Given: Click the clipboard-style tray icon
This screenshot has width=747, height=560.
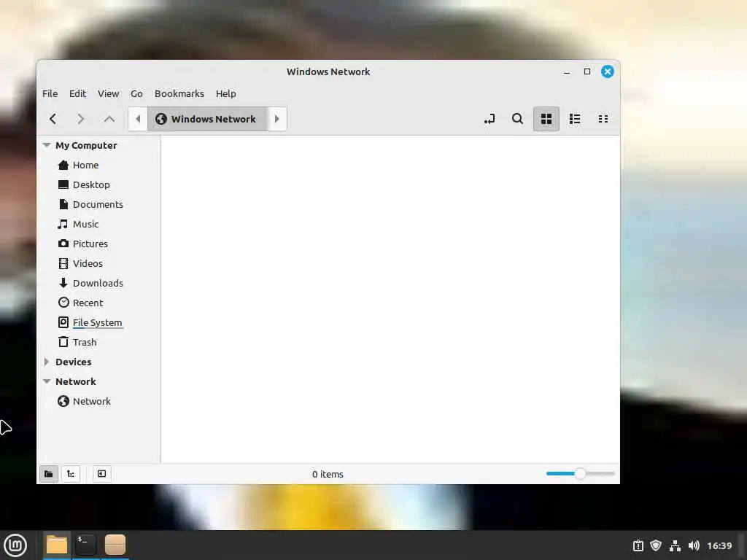Looking at the screenshot, I should pyautogui.click(x=638, y=545).
